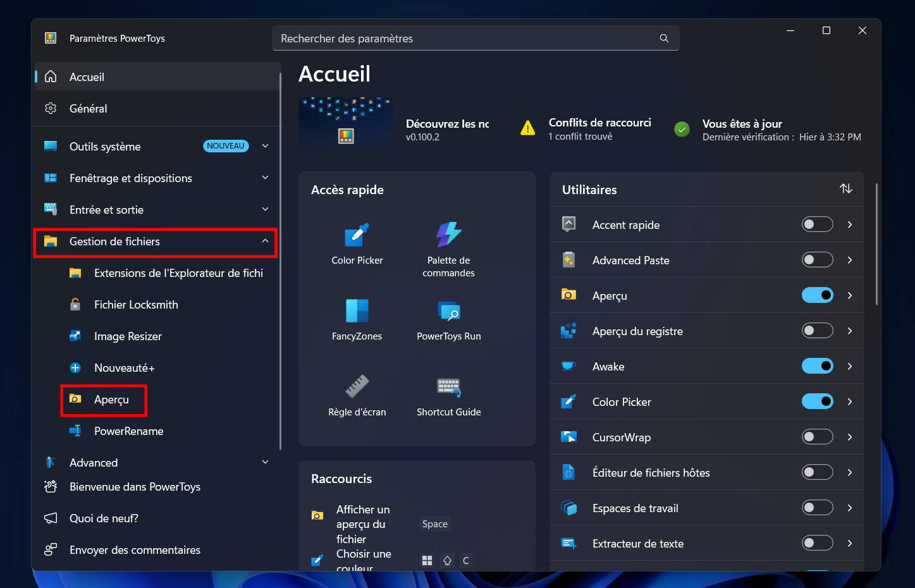
Task: Click the CursorWrap utility icon
Action: pyautogui.click(x=568, y=437)
